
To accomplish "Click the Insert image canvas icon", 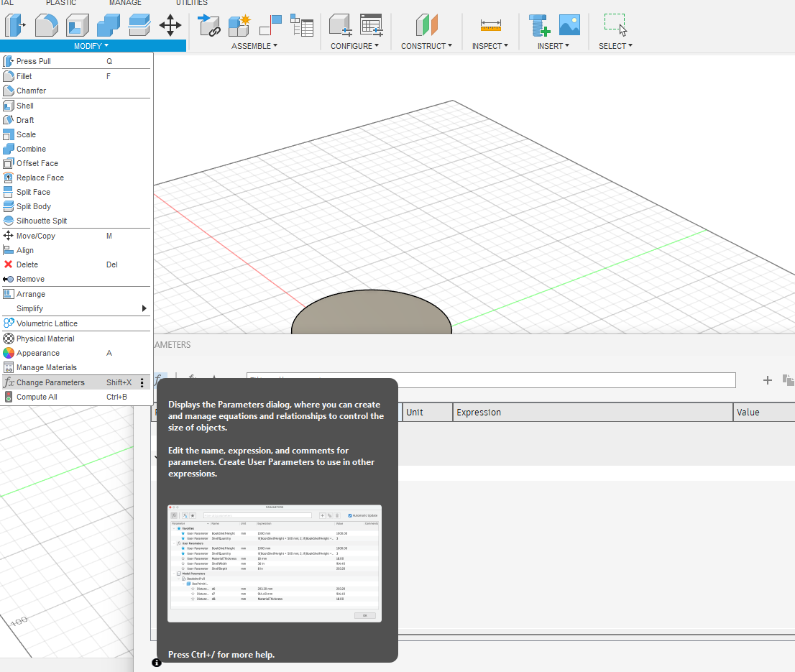I will pyautogui.click(x=569, y=25).
